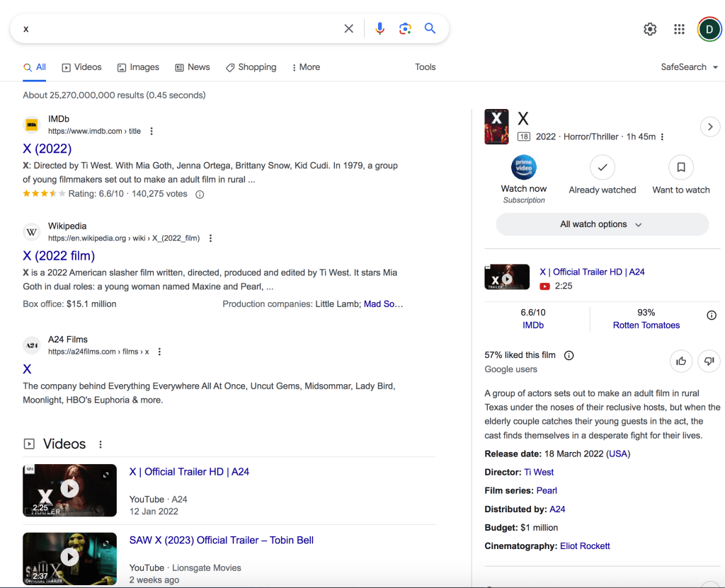Image resolution: width=725 pixels, height=588 pixels.
Task: Click the blue search magnifier icon
Action: coord(430,28)
